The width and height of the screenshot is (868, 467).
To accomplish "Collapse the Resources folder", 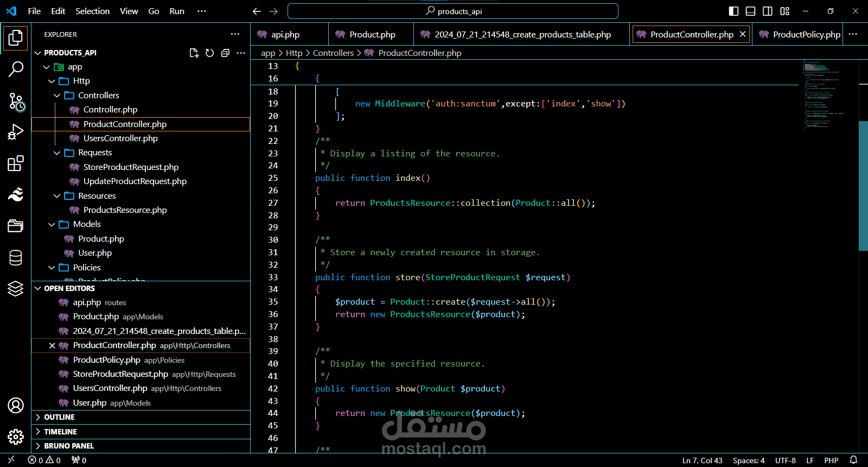I will 57,195.
